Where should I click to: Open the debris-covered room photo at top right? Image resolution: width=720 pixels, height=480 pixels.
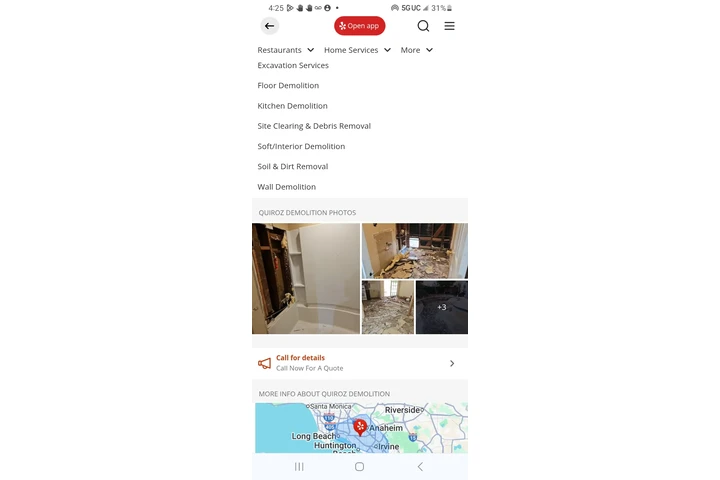tap(415, 251)
